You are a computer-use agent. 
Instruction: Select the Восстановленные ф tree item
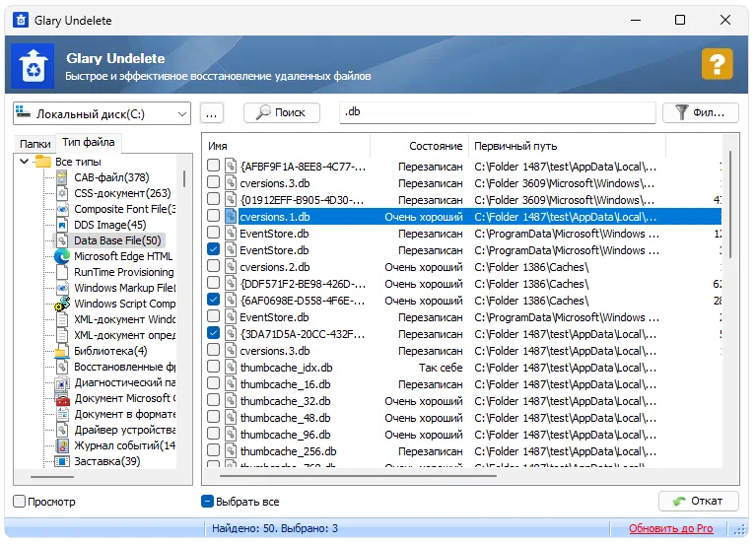[124, 367]
